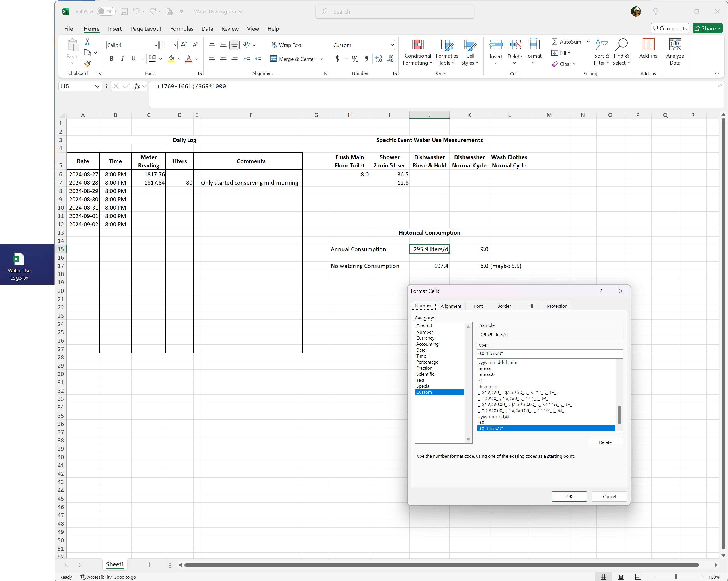
Task: Toggle AutoSave switch on
Action: click(x=106, y=11)
